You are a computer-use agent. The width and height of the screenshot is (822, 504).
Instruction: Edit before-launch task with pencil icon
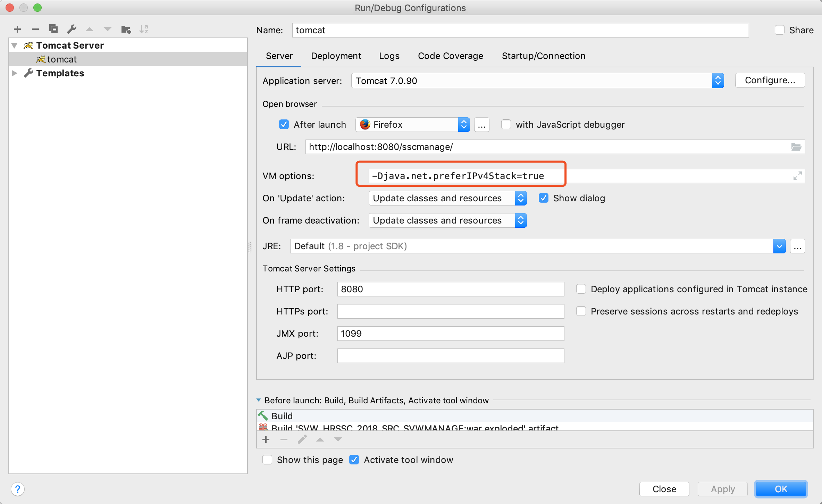pyautogui.click(x=302, y=439)
